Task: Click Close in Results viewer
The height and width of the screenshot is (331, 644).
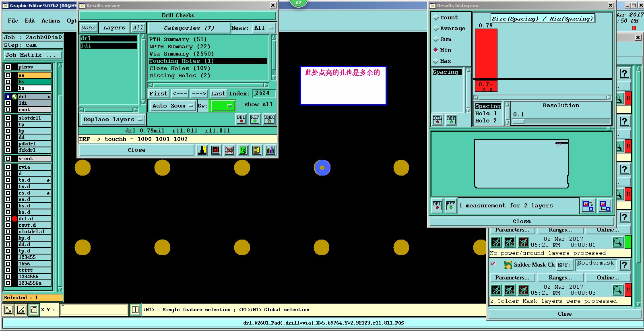Action: (x=136, y=150)
